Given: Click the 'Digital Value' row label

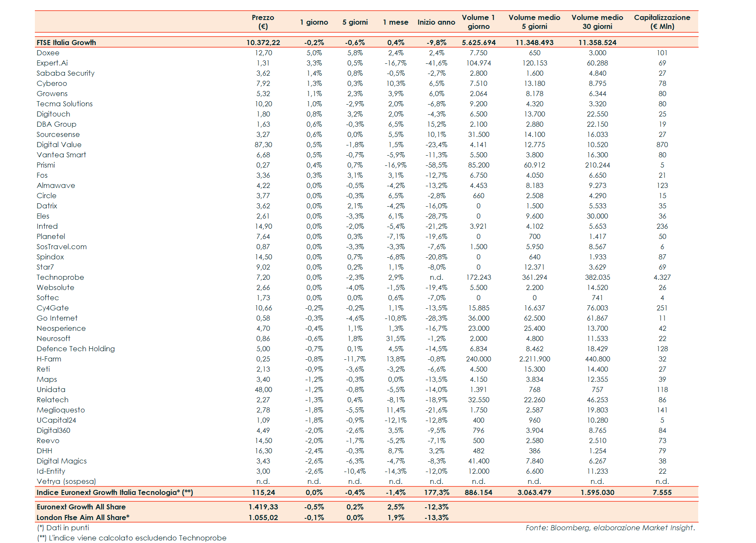Looking at the screenshot, I should click(x=59, y=145).
